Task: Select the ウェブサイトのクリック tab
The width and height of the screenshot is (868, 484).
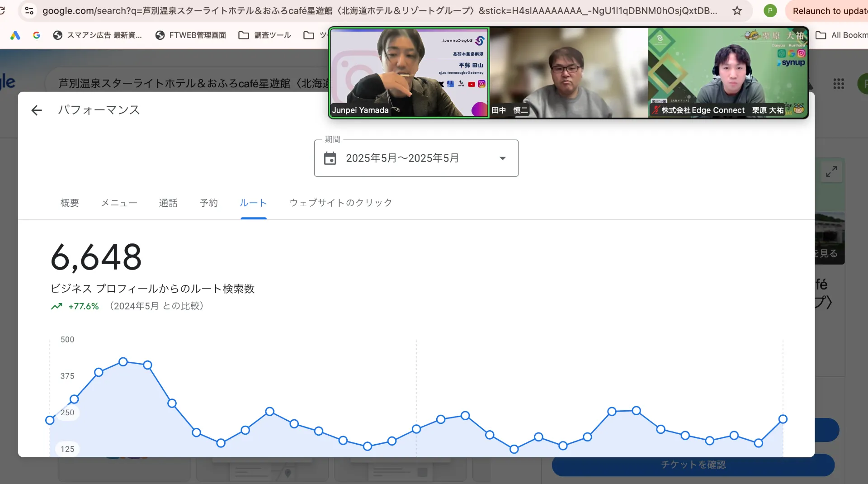Action: (340, 203)
